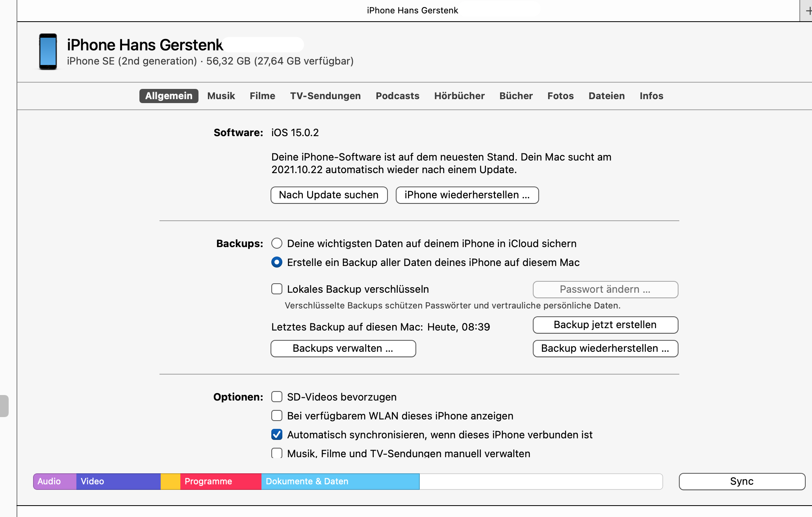The width and height of the screenshot is (812, 517).
Task: Click the gray handle at left edge
Action: coord(4,406)
